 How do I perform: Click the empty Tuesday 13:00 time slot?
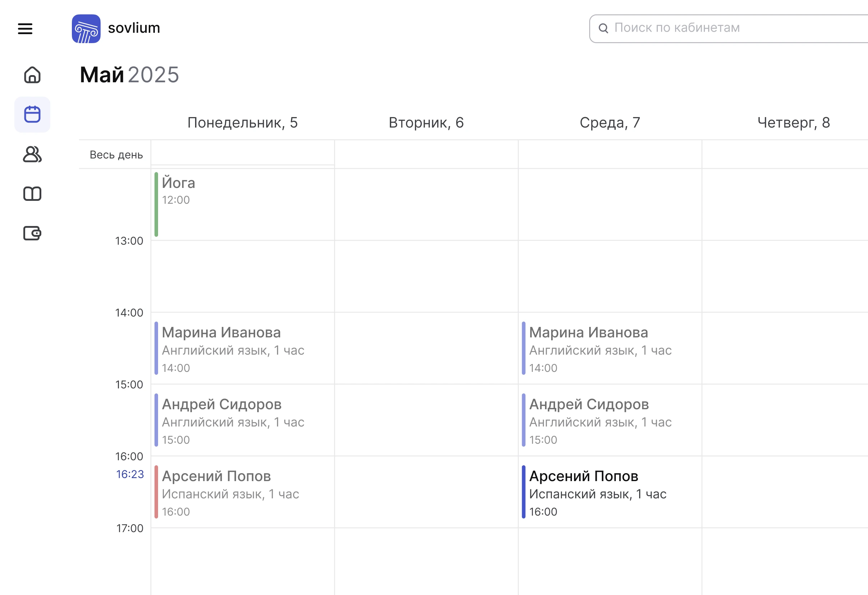pos(426,276)
